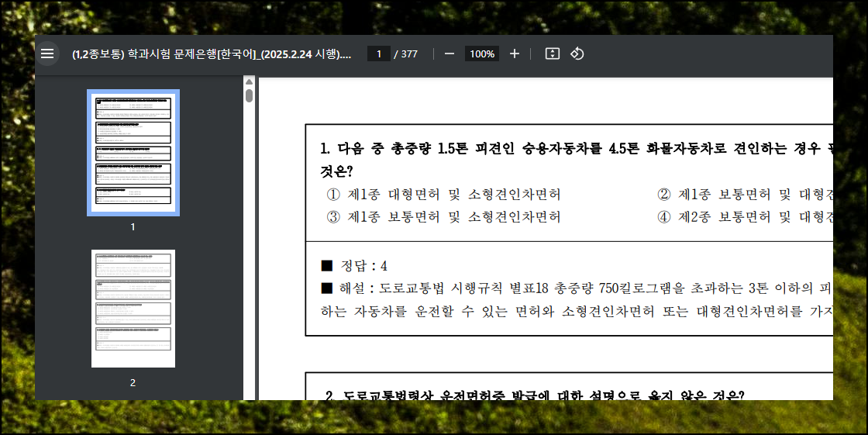Screen dimensions: 868x435
Task: Click the answer line '정답 : 4'
Action: (354, 265)
